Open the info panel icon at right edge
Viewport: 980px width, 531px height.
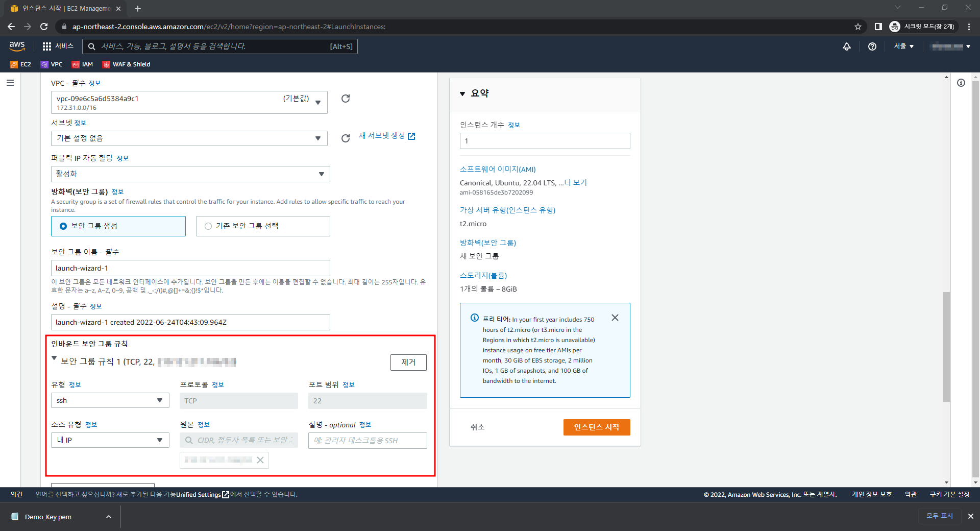tap(961, 83)
